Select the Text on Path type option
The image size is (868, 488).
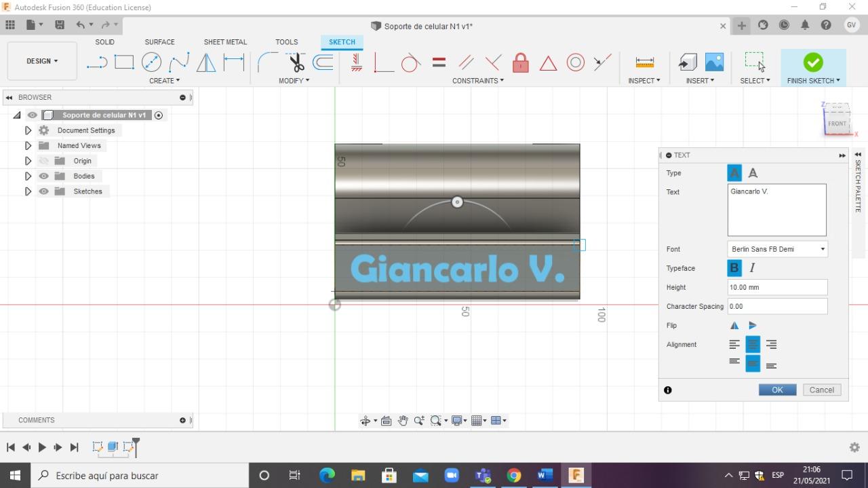tap(753, 173)
